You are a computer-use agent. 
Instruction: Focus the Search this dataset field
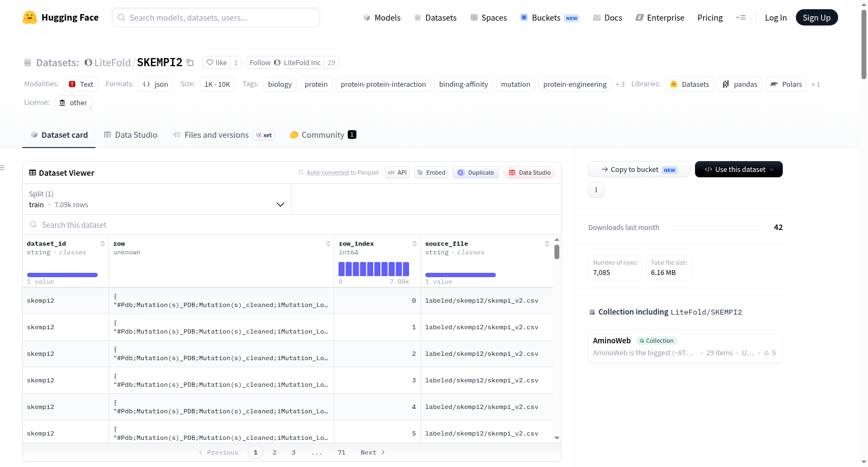click(x=292, y=225)
